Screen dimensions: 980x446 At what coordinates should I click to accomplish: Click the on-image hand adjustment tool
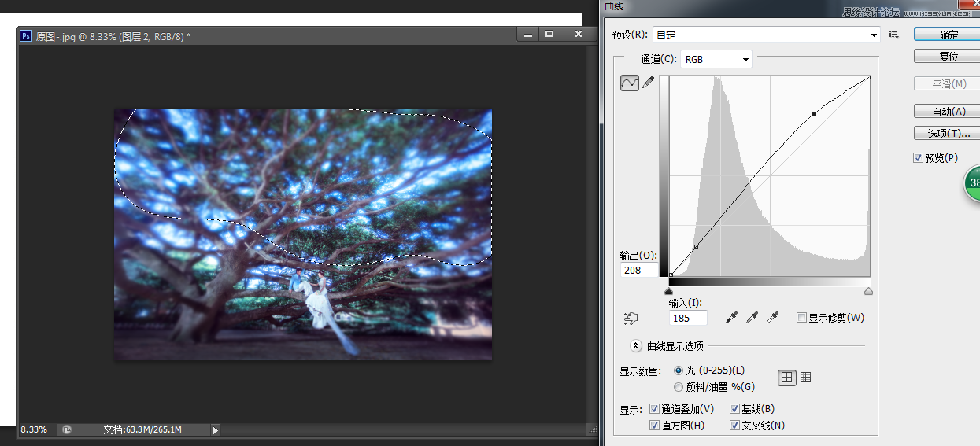[x=630, y=318]
